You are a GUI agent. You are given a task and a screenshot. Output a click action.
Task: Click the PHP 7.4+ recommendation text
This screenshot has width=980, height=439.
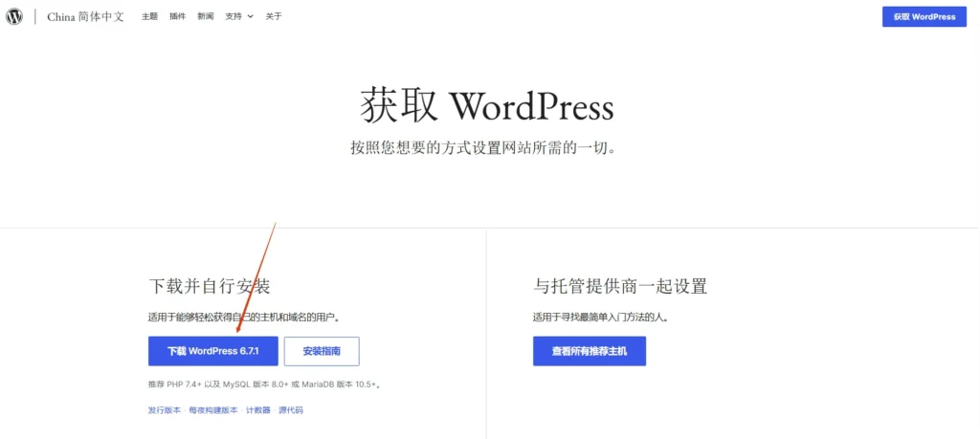[x=264, y=384]
